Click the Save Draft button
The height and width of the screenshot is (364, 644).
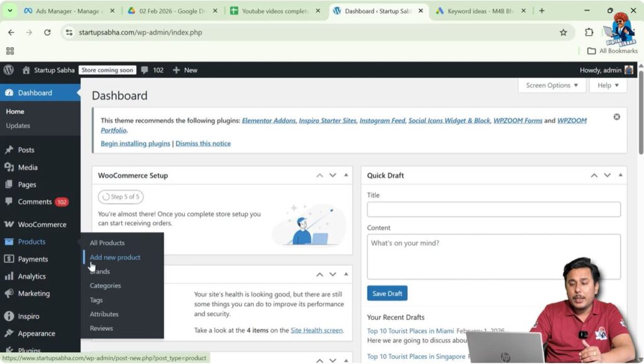point(387,293)
